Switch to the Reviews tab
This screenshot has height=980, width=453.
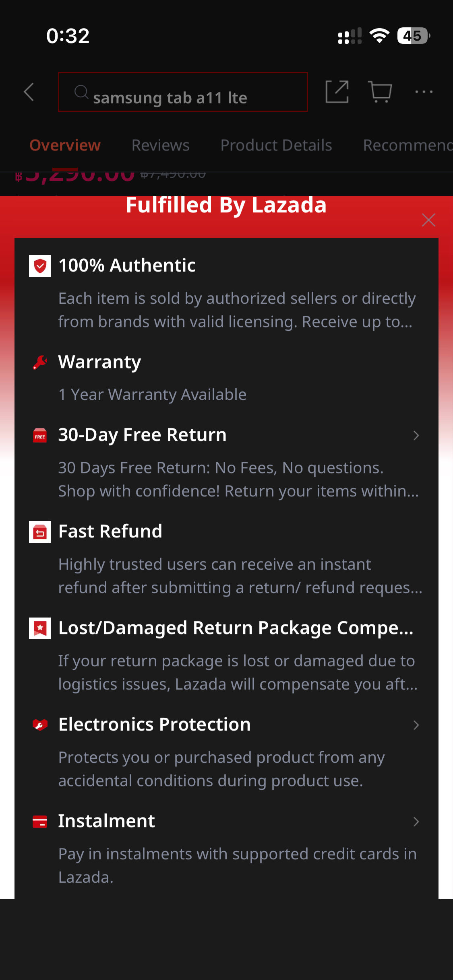click(160, 145)
